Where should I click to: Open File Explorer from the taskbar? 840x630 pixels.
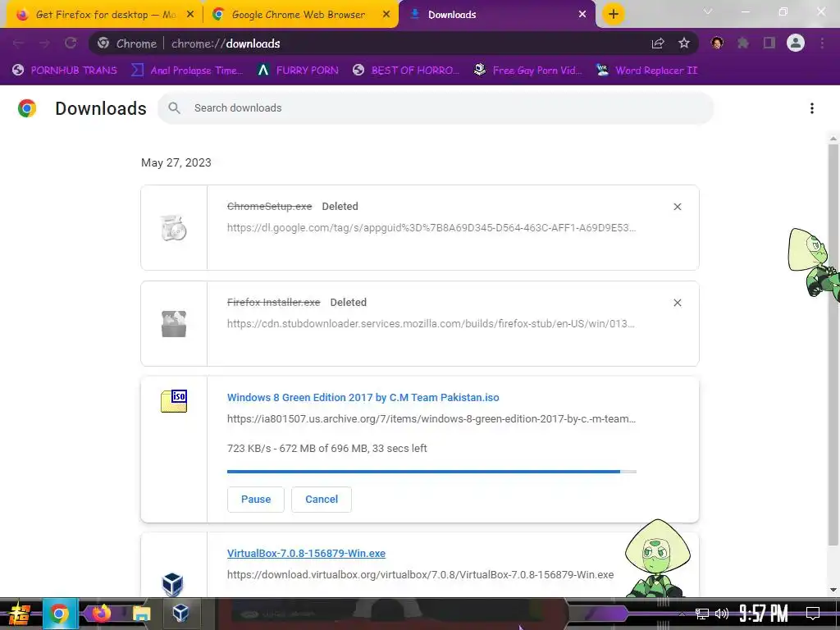141,614
